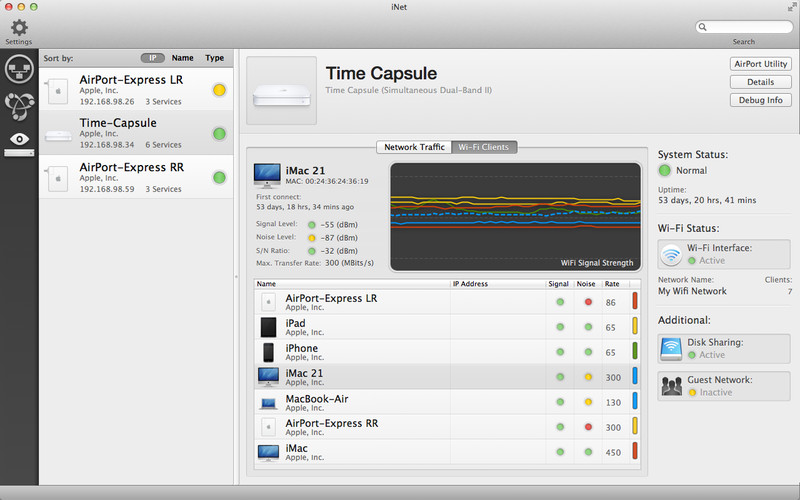Image resolution: width=800 pixels, height=500 pixels.
Task: Click the red noise dot for AirPort-Express LR
Action: tap(588, 302)
